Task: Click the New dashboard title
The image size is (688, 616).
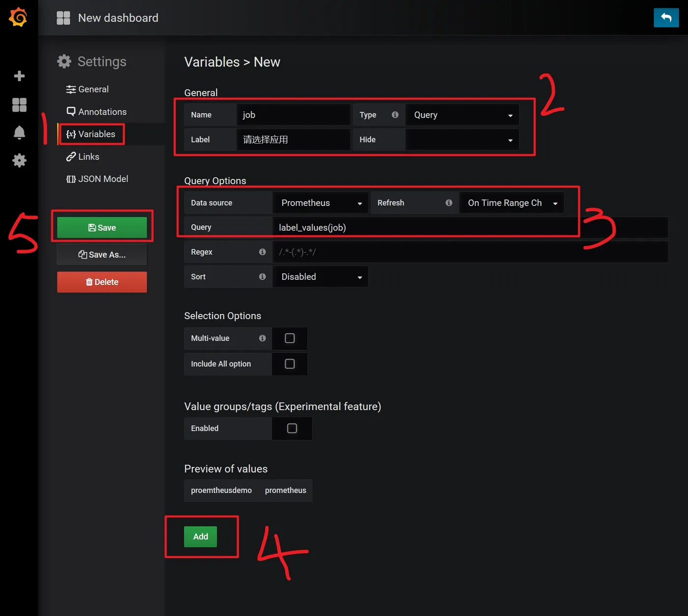Action: tap(118, 18)
